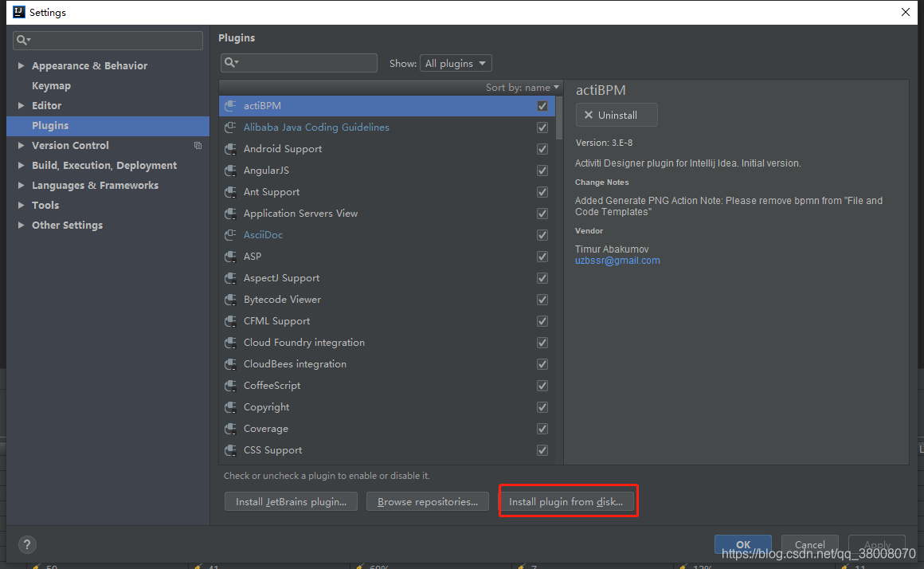Expand the Languages & Frameworks node
924x569 pixels.
coord(21,186)
